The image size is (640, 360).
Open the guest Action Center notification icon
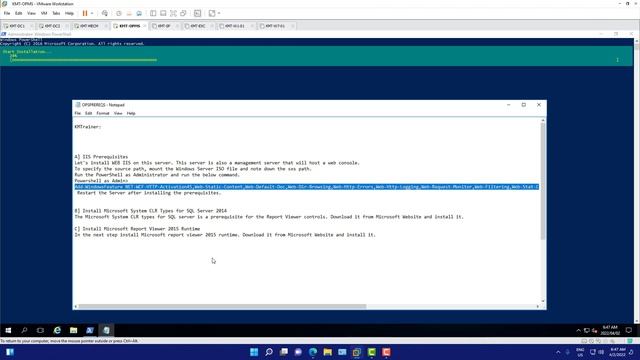click(x=629, y=330)
